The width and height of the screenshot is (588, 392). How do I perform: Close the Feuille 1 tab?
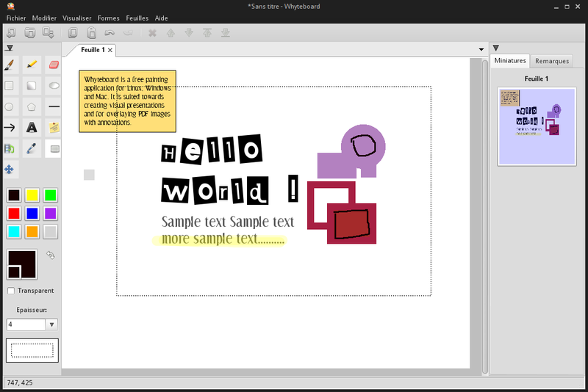point(110,50)
